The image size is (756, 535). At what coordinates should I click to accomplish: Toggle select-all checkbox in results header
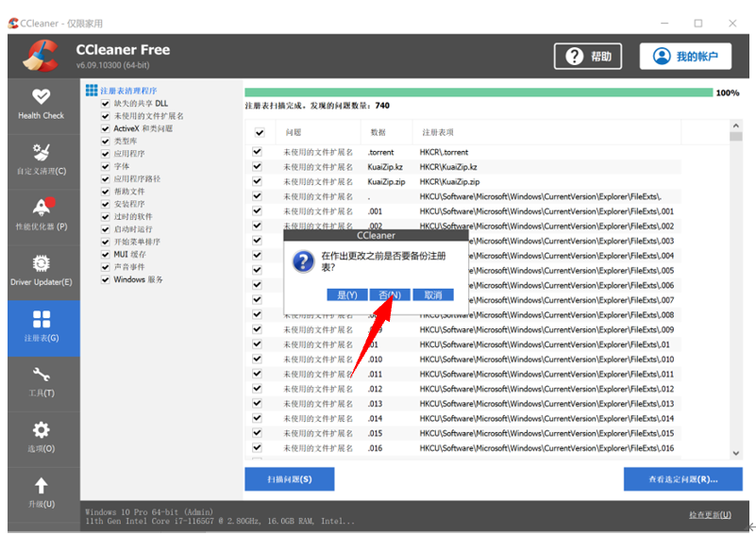pyautogui.click(x=260, y=132)
